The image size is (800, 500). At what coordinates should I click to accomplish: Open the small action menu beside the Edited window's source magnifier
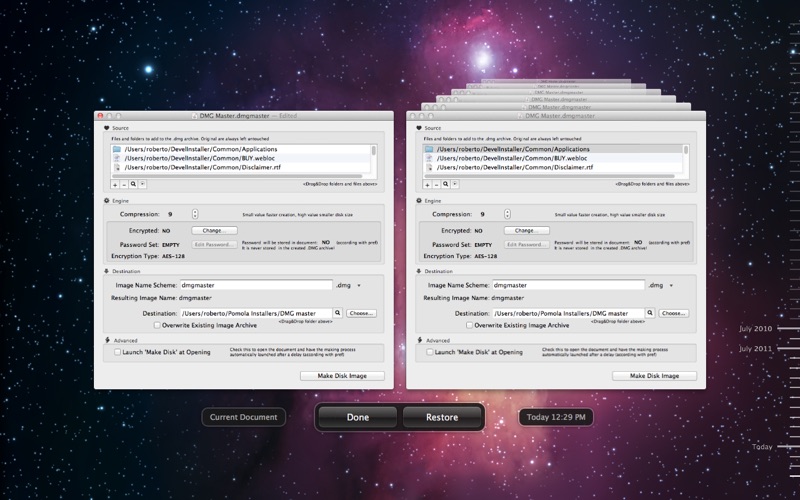click(142, 185)
